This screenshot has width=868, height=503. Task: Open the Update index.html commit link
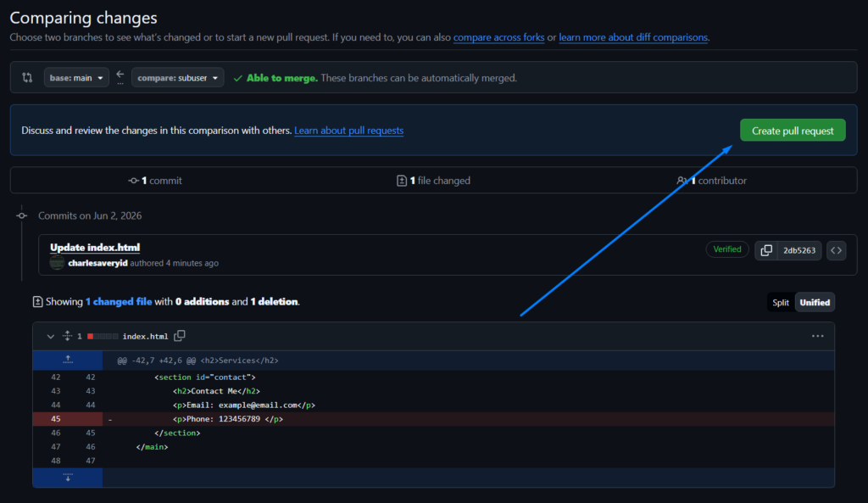tap(95, 247)
